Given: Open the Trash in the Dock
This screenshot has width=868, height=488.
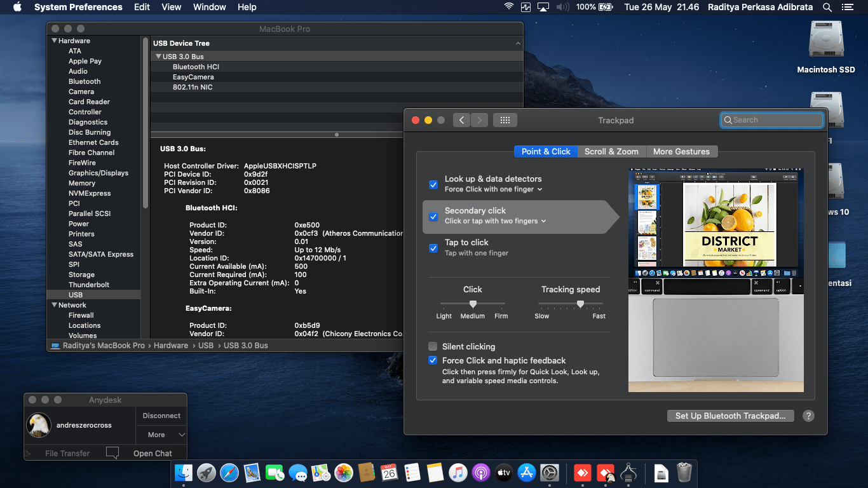Looking at the screenshot, I should point(684,473).
